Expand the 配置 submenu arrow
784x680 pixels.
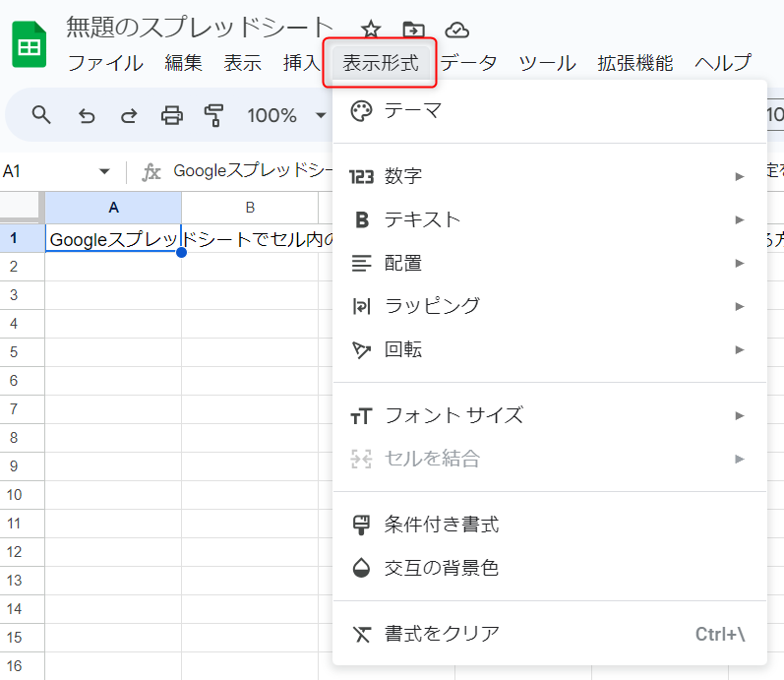(740, 263)
